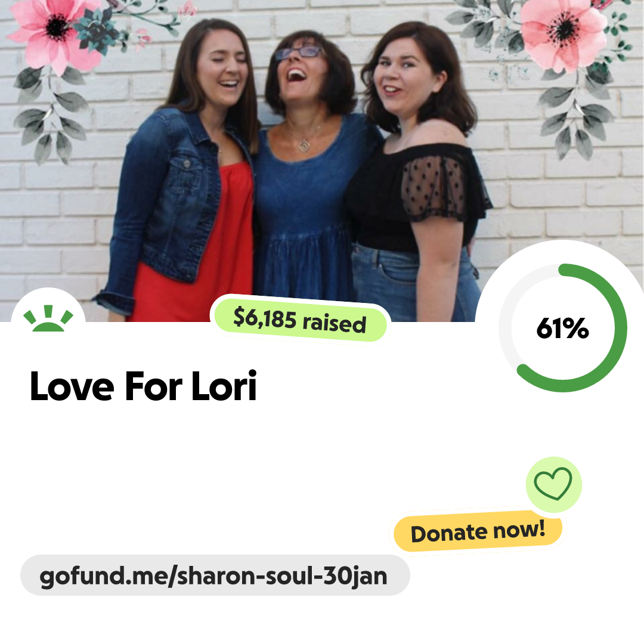Tap the Donate now! button
Image resolution: width=644 pixels, height=644 pixels.
[478, 531]
